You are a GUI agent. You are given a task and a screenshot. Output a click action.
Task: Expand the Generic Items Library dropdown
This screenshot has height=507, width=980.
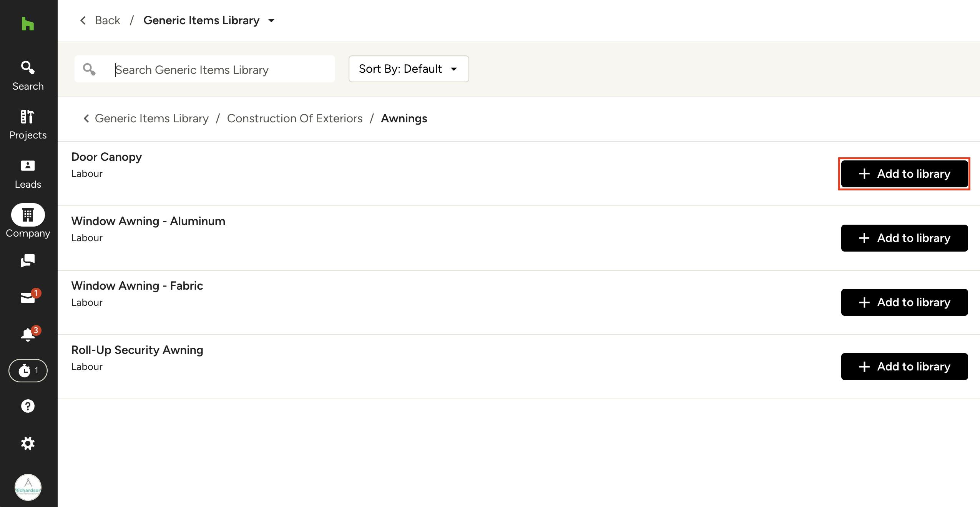point(271,21)
